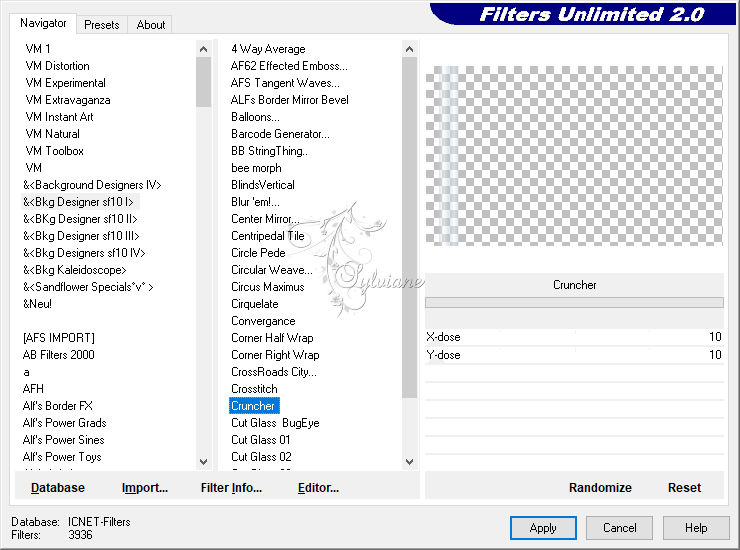Choose Crosstitch filter

[254, 389]
